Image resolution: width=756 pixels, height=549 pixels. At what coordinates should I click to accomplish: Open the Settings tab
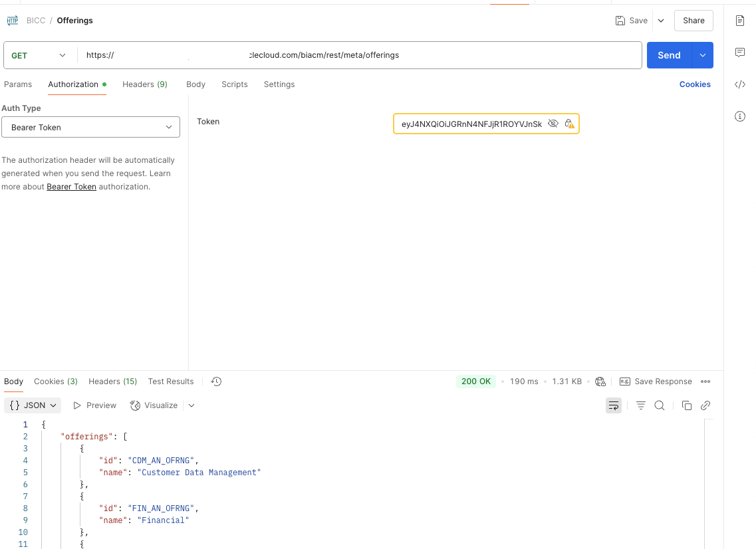coord(279,84)
